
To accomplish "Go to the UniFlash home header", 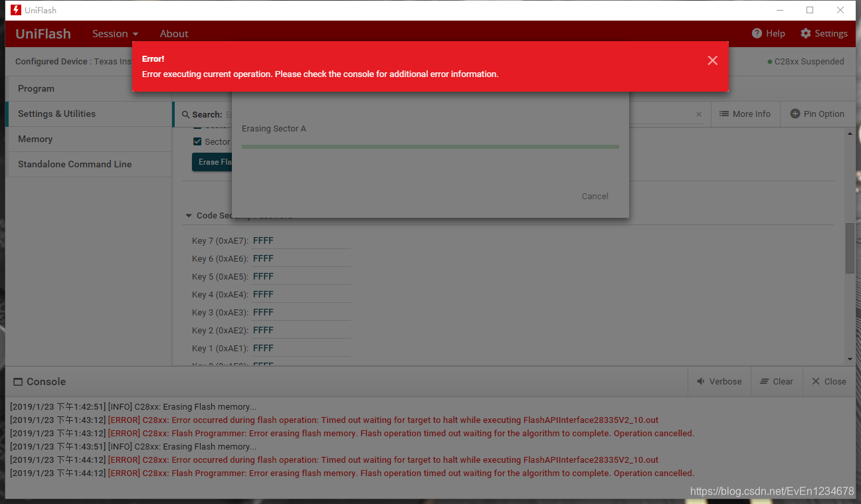I will (x=43, y=33).
